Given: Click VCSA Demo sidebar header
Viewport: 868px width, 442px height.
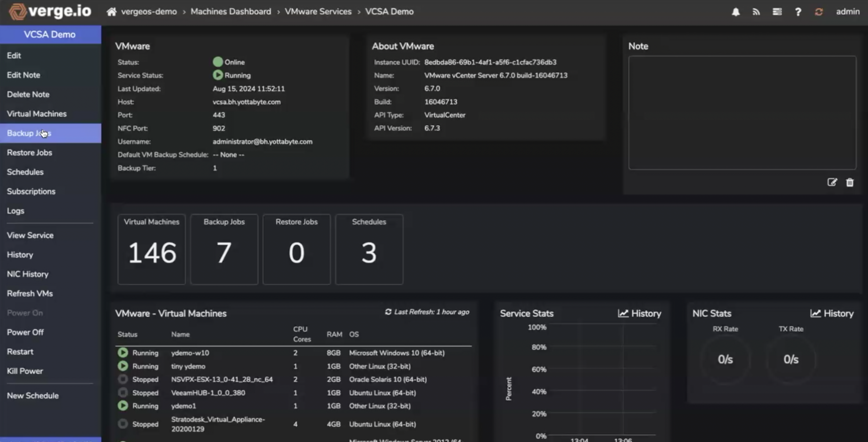Looking at the screenshot, I should point(50,34).
